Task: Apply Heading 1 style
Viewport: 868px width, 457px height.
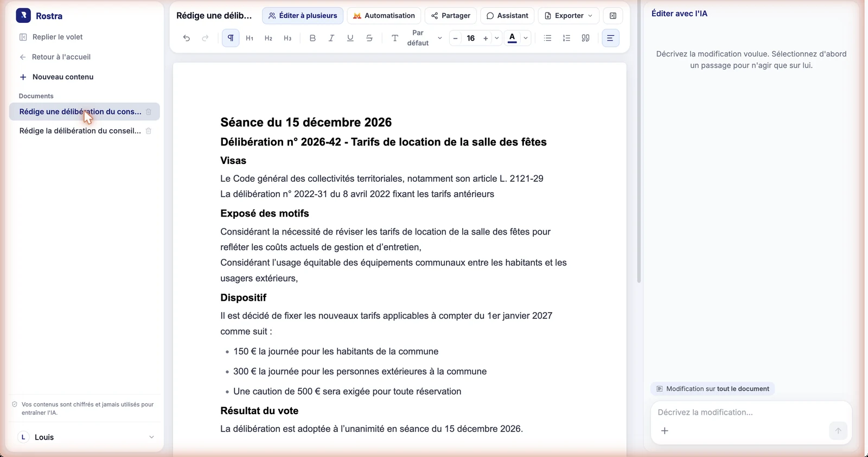Action: click(250, 38)
